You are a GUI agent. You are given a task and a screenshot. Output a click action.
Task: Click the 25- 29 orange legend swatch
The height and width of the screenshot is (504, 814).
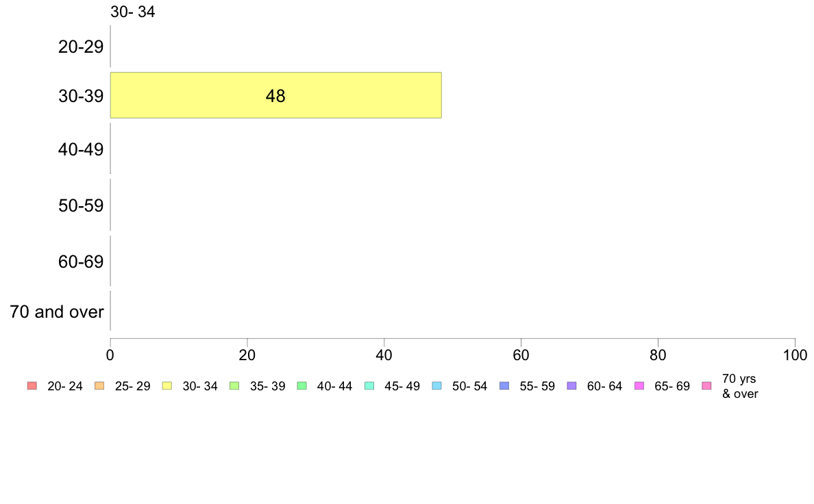pyautogui.click(x=99, y=386)
